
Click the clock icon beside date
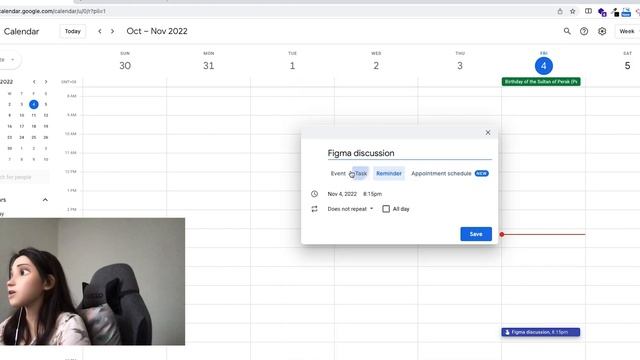(x=314, y=194)
